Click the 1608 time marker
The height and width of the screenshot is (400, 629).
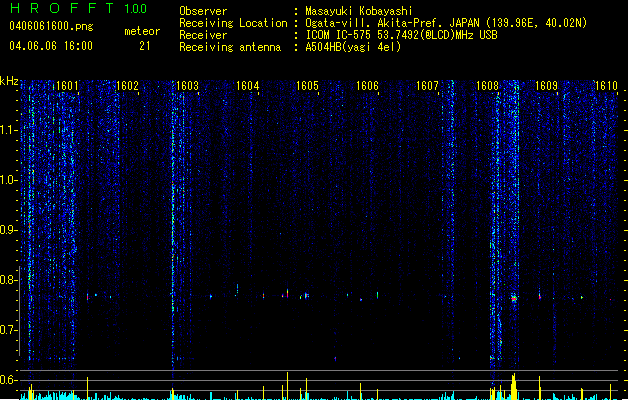[x=487, y=86]
